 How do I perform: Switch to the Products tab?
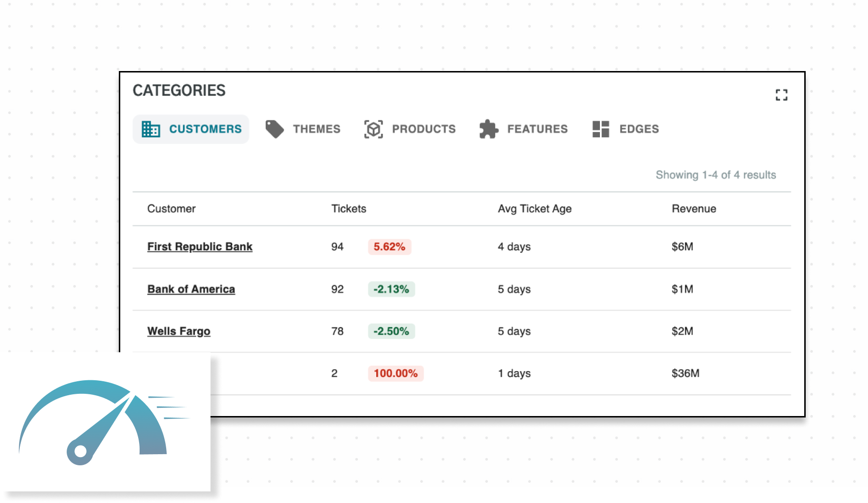(410, 129)
